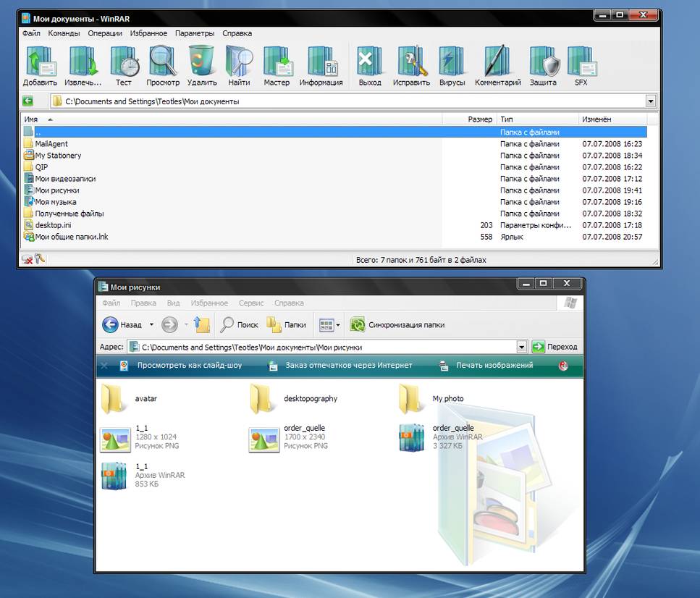
Task: Open the Команды menu in WinRAR
Action: 64,33
